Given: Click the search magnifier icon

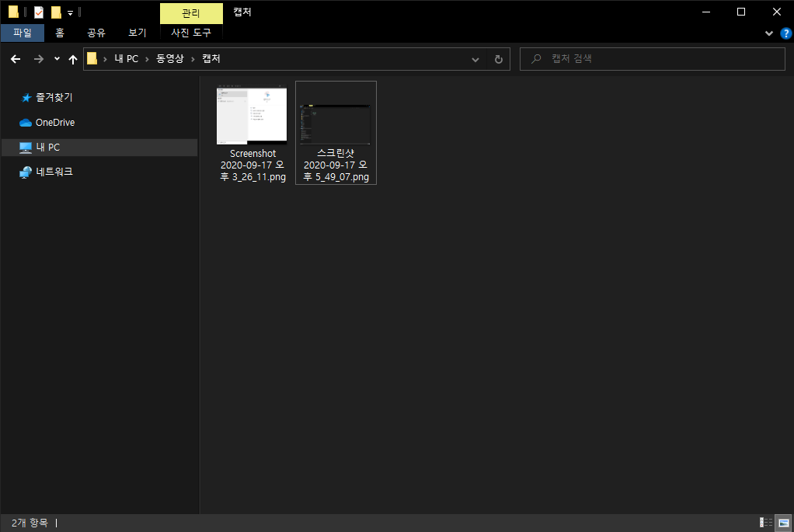Looking at the screenshot, I should pos(536,59).
